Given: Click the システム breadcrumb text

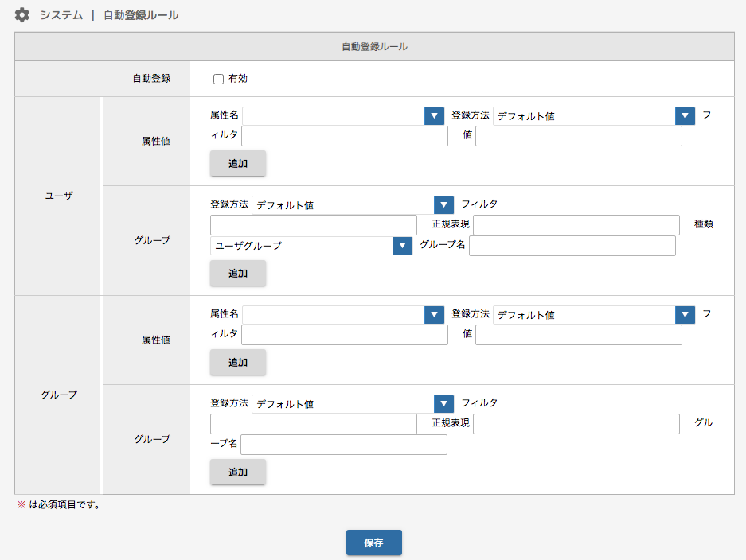Looking at the screenshot, I should 61,15.
